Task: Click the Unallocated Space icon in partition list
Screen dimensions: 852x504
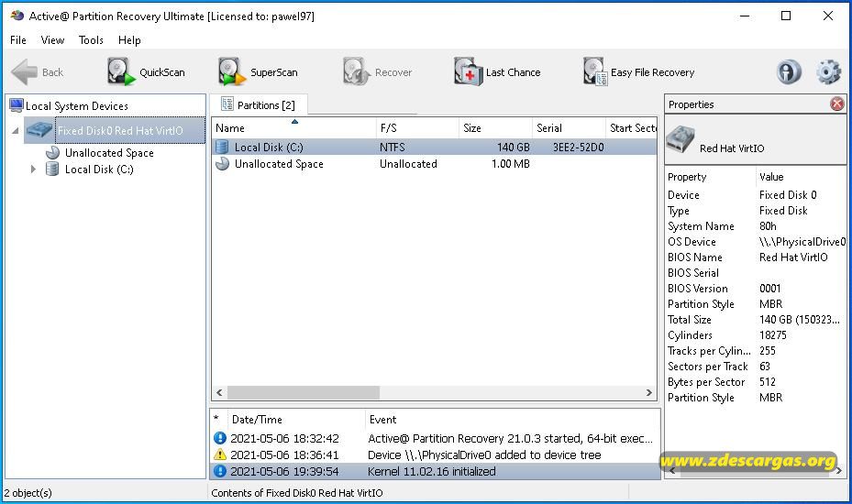Action: 222,163
